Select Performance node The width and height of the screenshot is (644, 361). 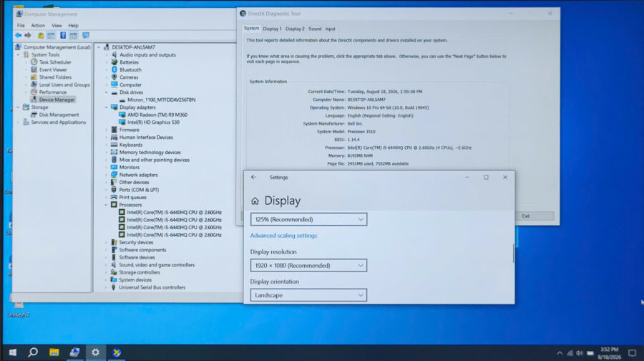coord(52,92)
